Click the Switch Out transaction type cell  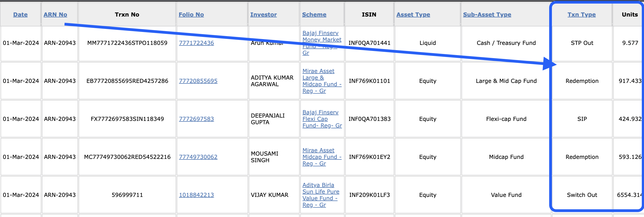[582, 195]
